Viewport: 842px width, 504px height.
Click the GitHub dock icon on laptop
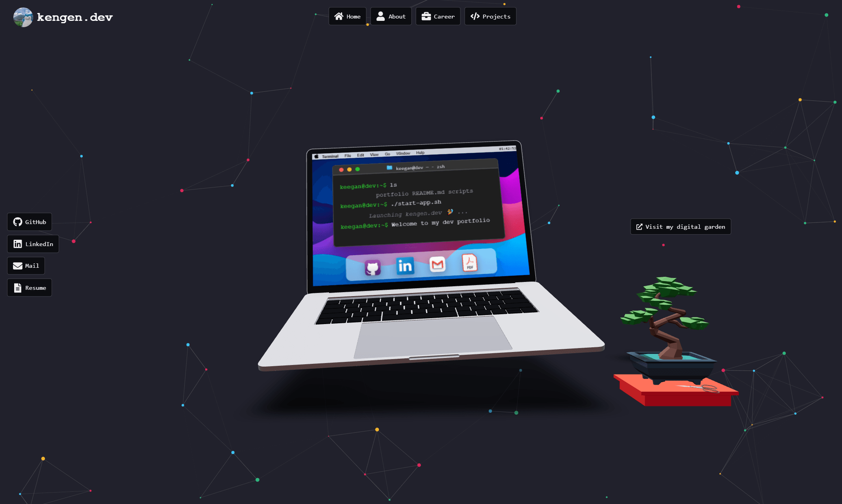click(x=372, y=267)
